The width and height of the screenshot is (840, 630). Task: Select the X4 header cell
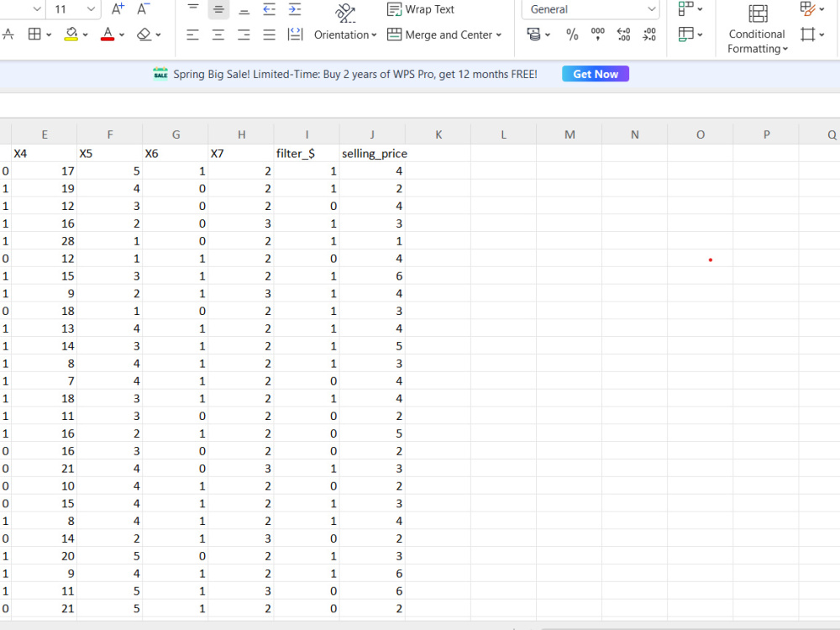coord(45,154)
